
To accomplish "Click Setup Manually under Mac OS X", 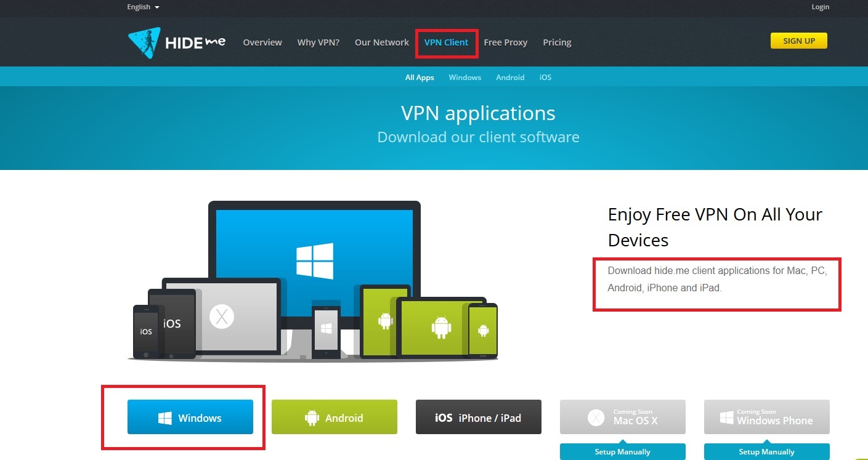I will [x=623, y=451].
